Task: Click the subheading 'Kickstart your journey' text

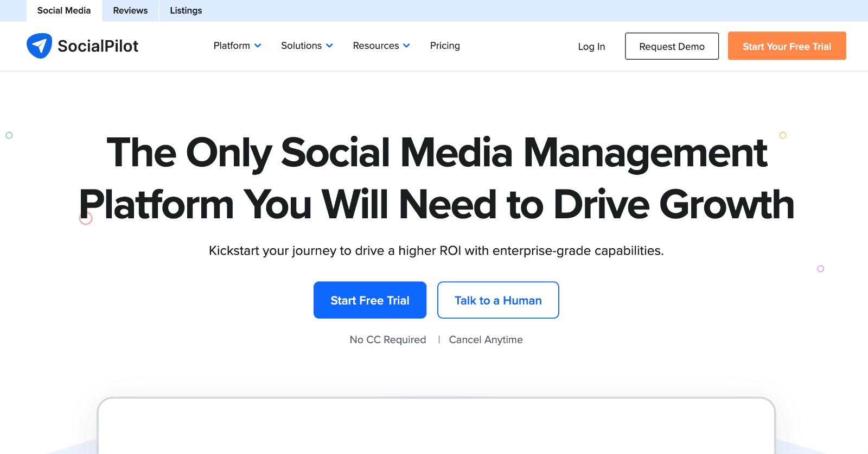Action: click(x=436, y=250)
